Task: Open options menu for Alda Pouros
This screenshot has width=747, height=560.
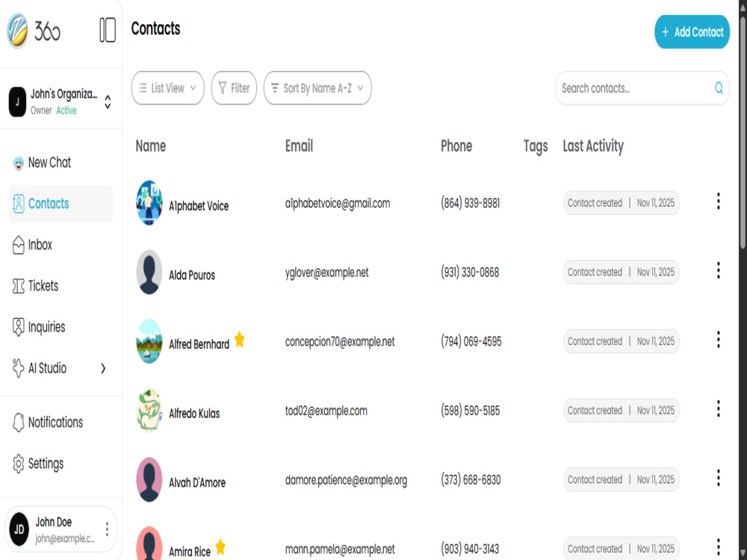Action: [718, 270]
